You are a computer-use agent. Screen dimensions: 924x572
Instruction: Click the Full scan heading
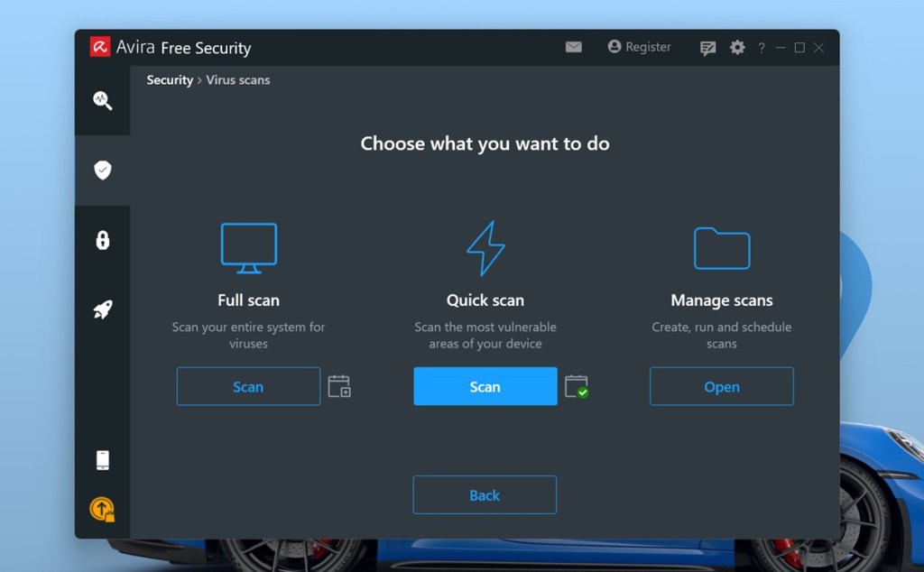click(x=249, y=300)
